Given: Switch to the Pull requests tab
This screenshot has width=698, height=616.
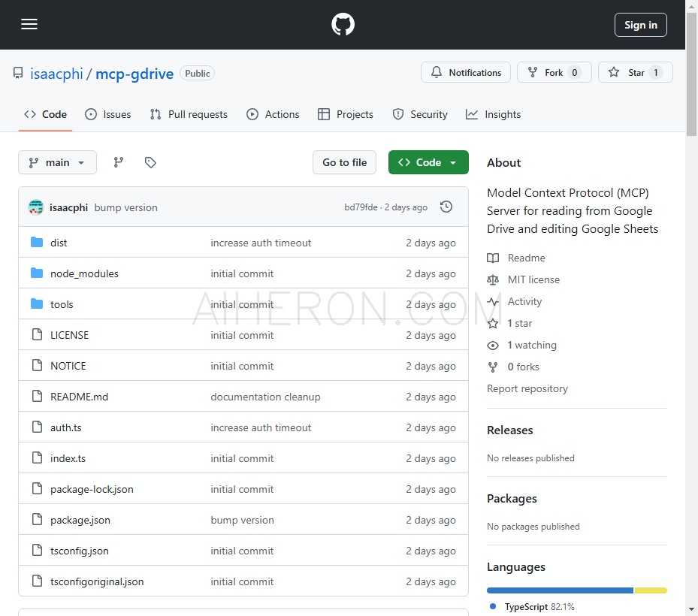Looking at the screenshot, I should point(189,114).
